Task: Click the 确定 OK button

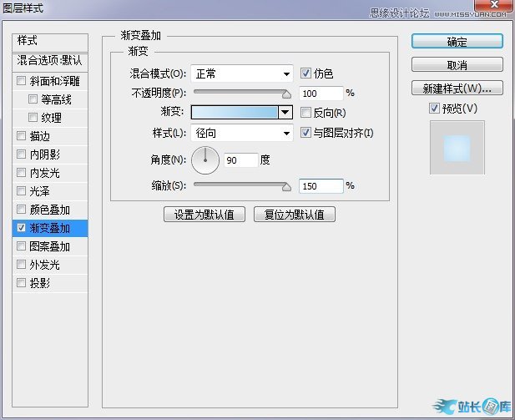Action: (x=457, y=42)
